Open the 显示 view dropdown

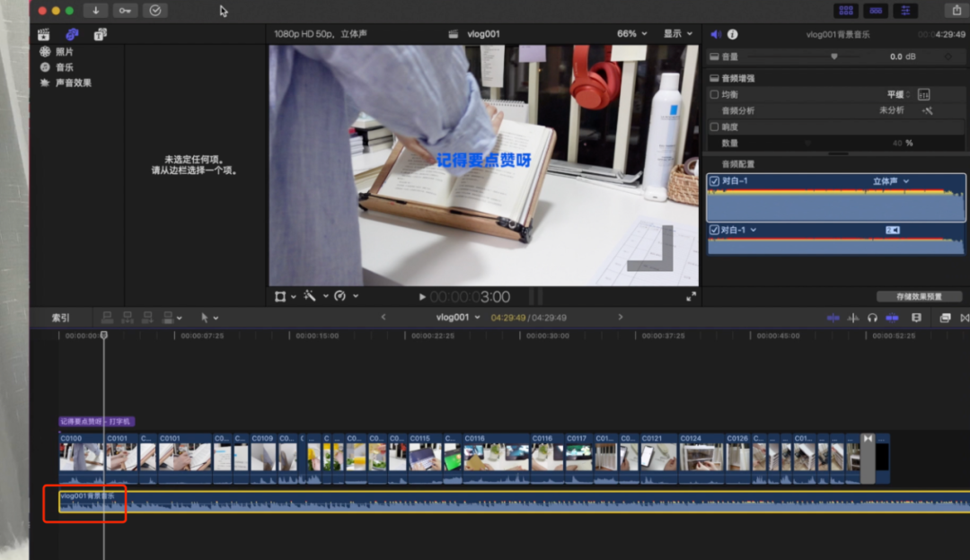pyautogui.click(x=678, y=34)
